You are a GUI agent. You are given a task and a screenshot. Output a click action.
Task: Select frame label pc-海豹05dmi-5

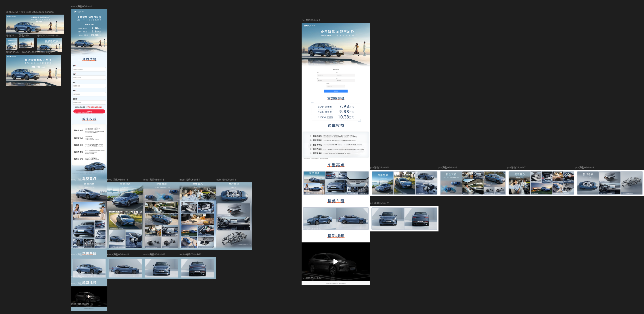tap(379, 168)
